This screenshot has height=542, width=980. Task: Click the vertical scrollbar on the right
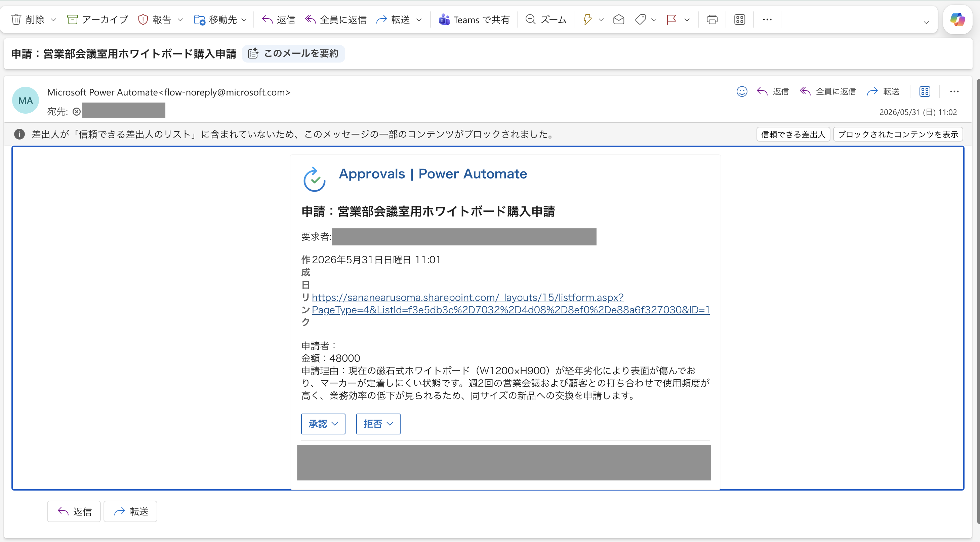pyautogui.click(x=978, y=301)
